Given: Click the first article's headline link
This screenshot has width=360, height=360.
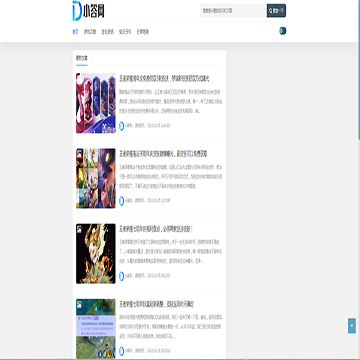Looking at the screenshot, I should 164,79.
